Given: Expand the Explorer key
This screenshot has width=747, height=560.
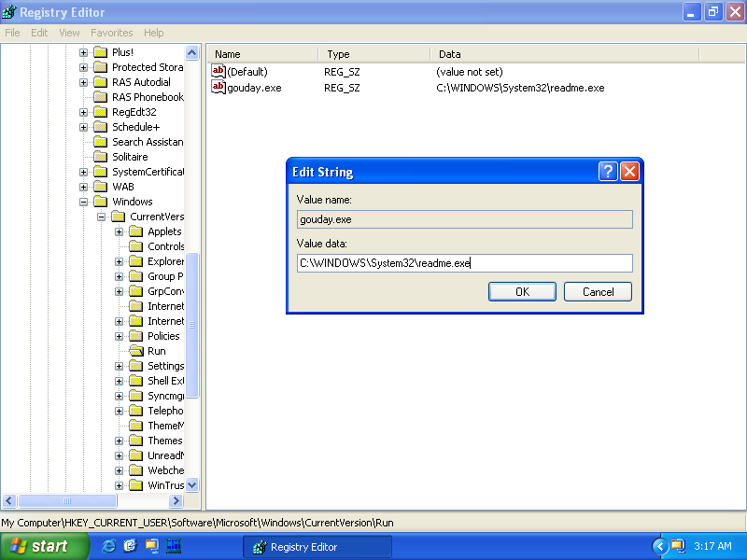Looking at the screenshot, I should pyautogui.click(x=120, y=261).
